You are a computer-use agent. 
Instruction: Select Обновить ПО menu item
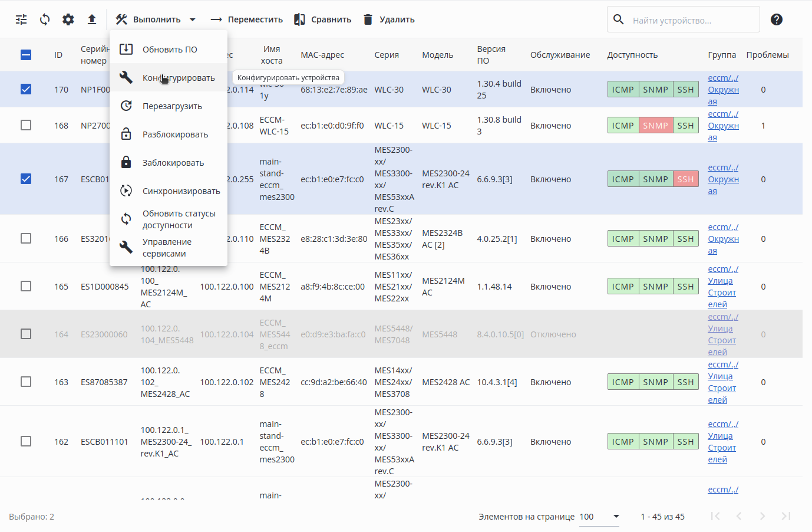tap(169, 50)
